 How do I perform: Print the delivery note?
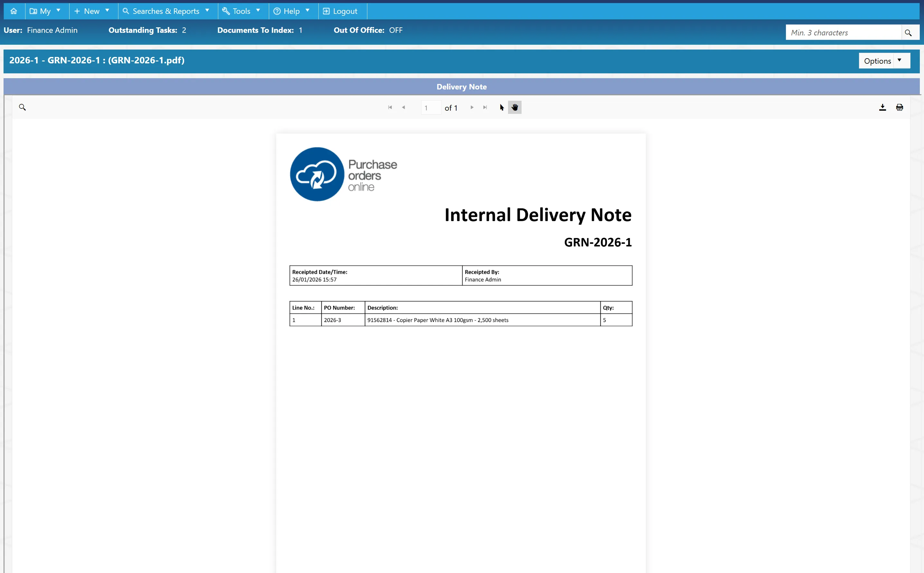coord(899,107)
